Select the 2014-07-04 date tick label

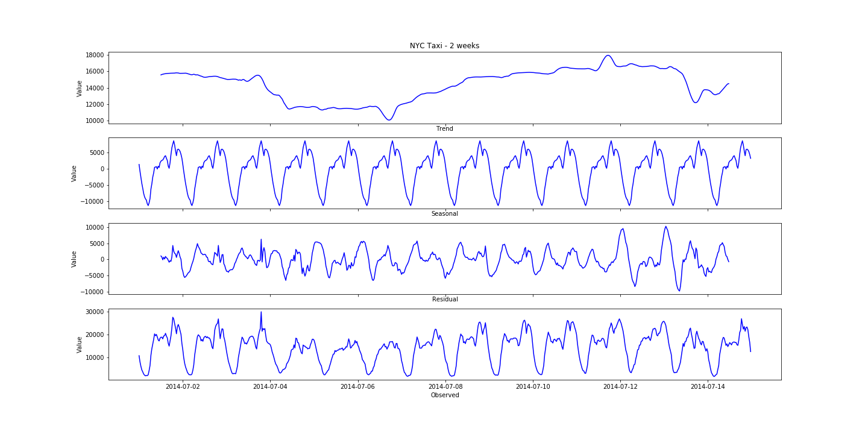pos(270,387)
